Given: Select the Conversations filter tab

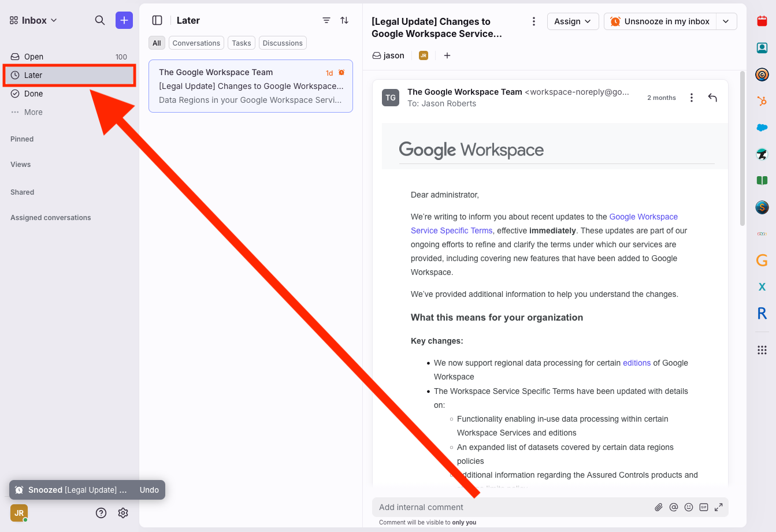Looking at the screenshot, I should tap(196, 43).
